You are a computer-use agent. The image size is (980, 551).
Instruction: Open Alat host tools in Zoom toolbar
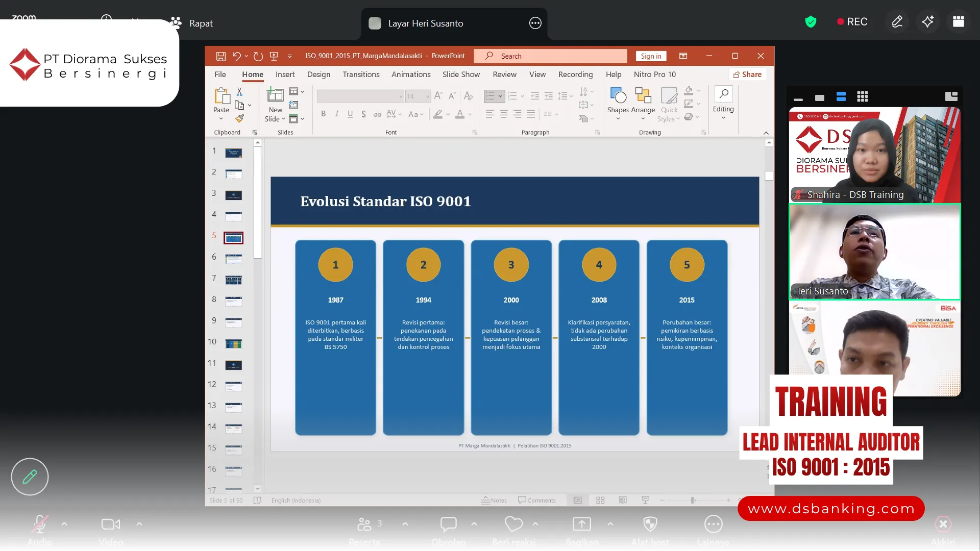(x=650, y=524)
